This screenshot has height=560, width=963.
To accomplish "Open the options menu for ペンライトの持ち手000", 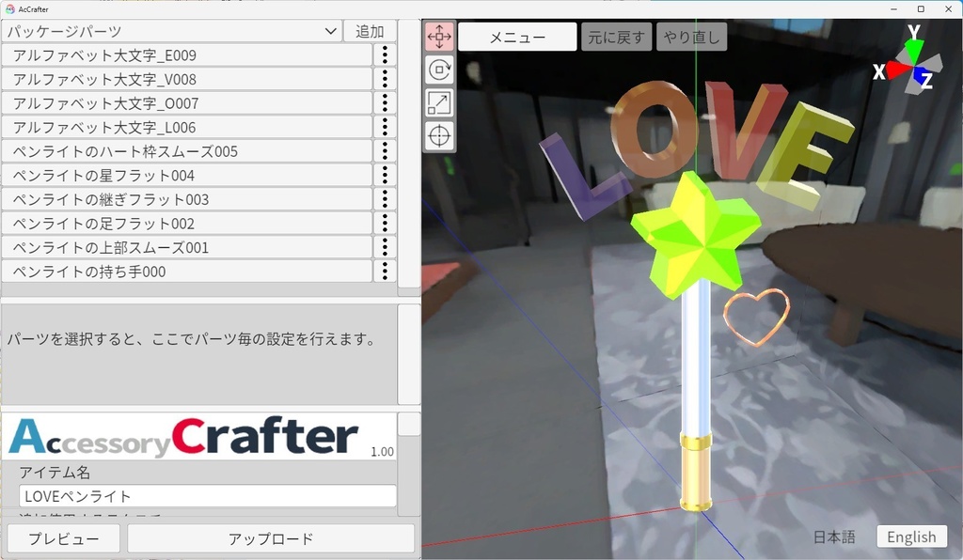I will click(x=383, y=272).
